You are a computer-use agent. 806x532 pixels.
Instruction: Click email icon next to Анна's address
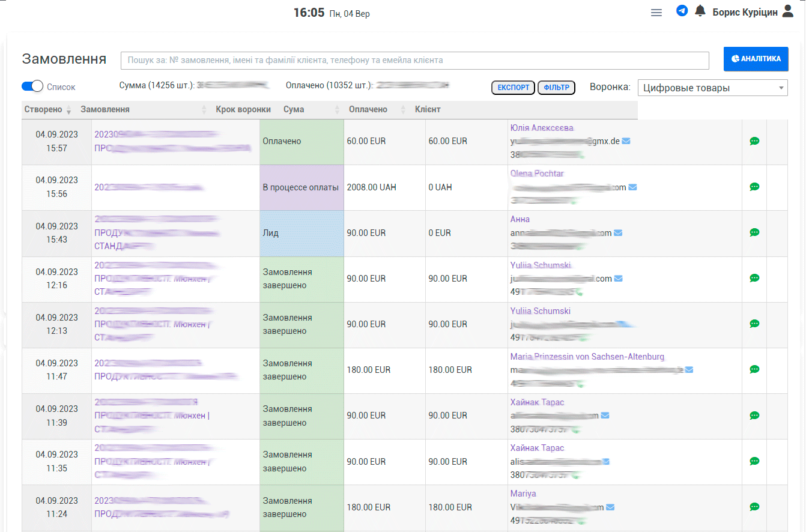point(618,233)
